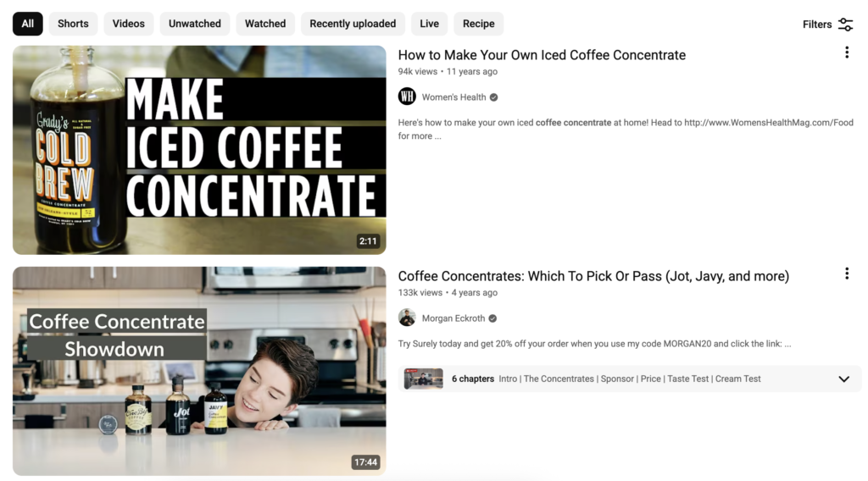Image resolution: width=868 pixels, height=481 pixels.
Task: Click the Morgan Eckroth channel avatar
Action: [x=407, y=318]
